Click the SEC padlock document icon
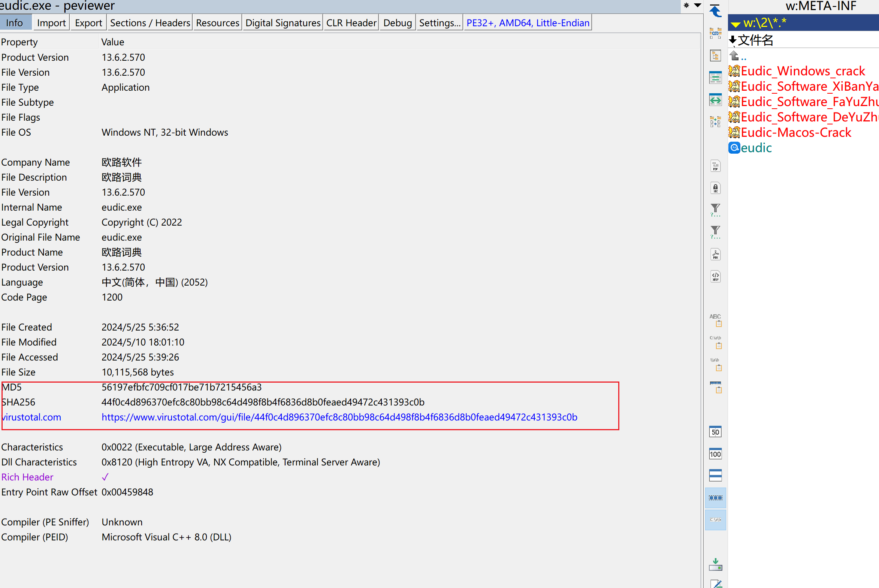The image size is (879, 588). click(x=715, y=188)
